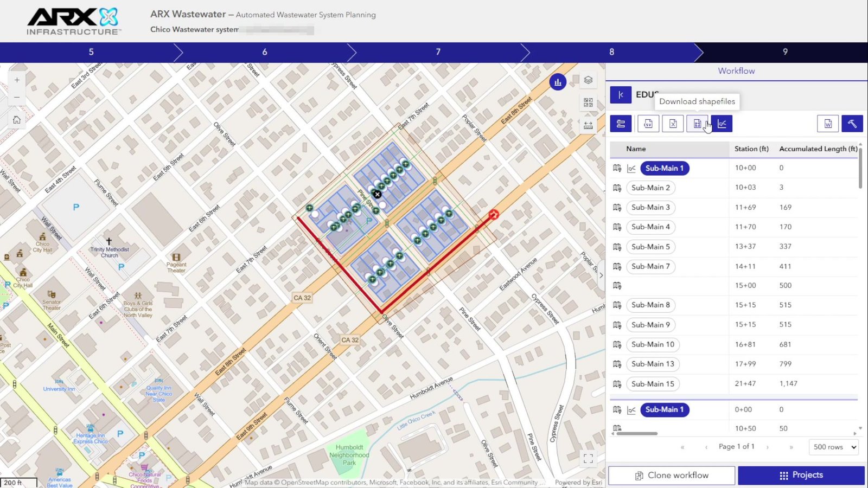This screenshot has height=488, width=868.
Task: Click the table's vertical scrollbar
Action: point(860,167)
